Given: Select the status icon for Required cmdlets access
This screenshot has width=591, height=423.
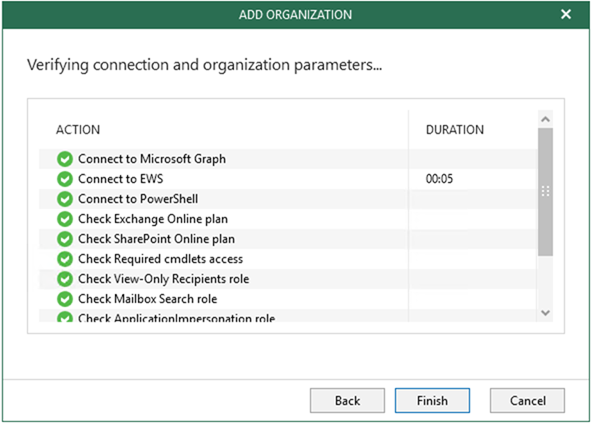Looking at the screenshot, I should 65,259.
